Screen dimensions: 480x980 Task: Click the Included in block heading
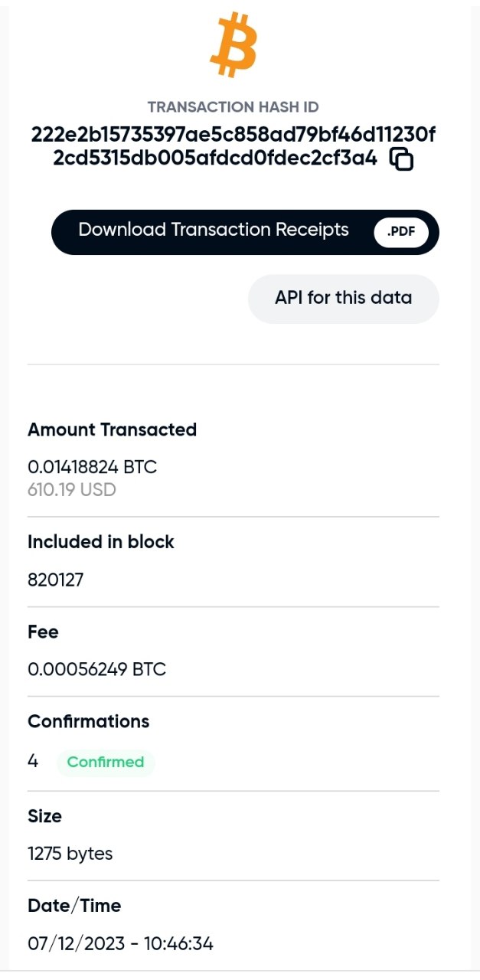[101, 542]
